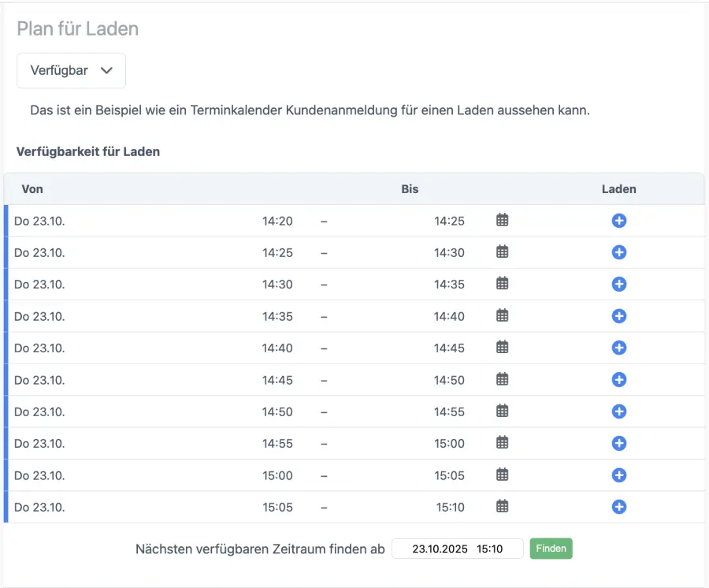Click the Bis column header
Viewport: 709px width, 588px height.
click(x=410, y=189)
